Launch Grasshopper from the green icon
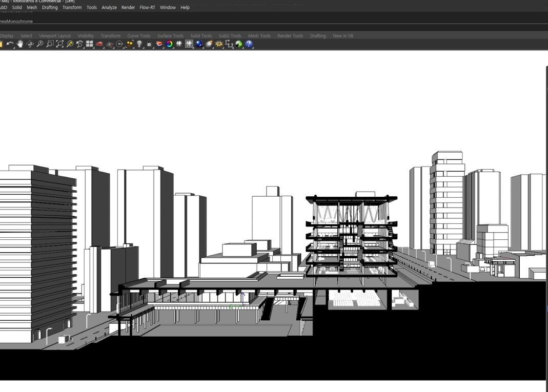The height and width of the screenshot is (392, 548). 239,44
